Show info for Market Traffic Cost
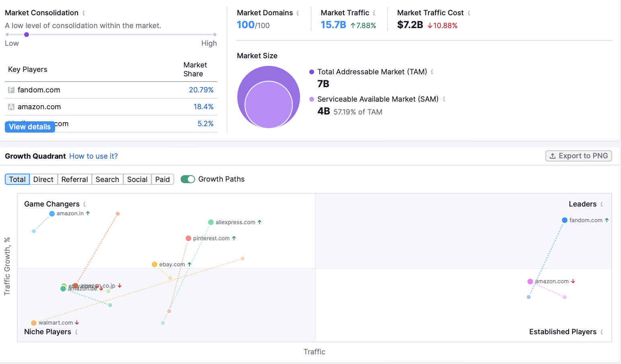Viewport: 621px width, 364px height. [x=469, y=13]
